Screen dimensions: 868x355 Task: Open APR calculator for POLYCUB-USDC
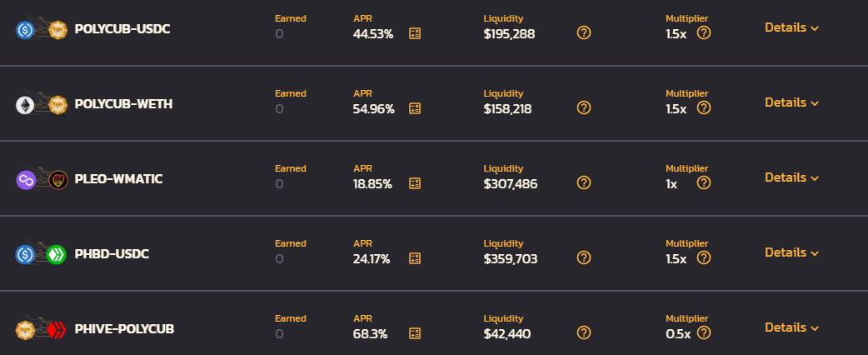[x=415, y=33]
